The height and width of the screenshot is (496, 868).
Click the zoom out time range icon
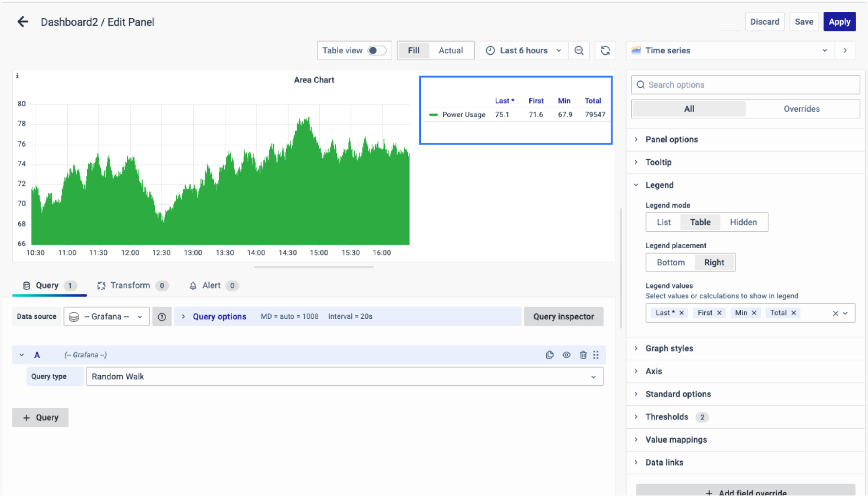pyautogui.click(x=579, y=50)
